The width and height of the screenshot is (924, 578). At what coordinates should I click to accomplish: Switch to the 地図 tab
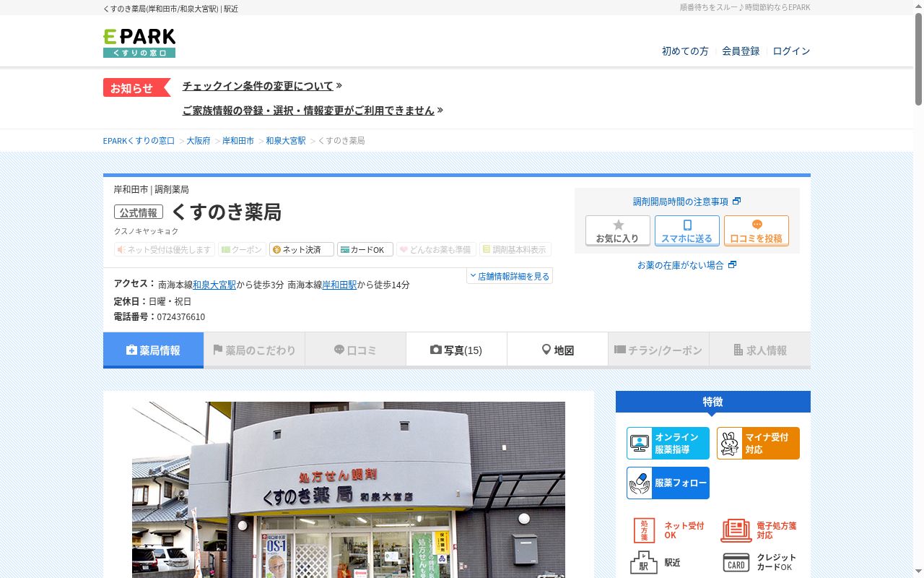click(x=557, y=350)
